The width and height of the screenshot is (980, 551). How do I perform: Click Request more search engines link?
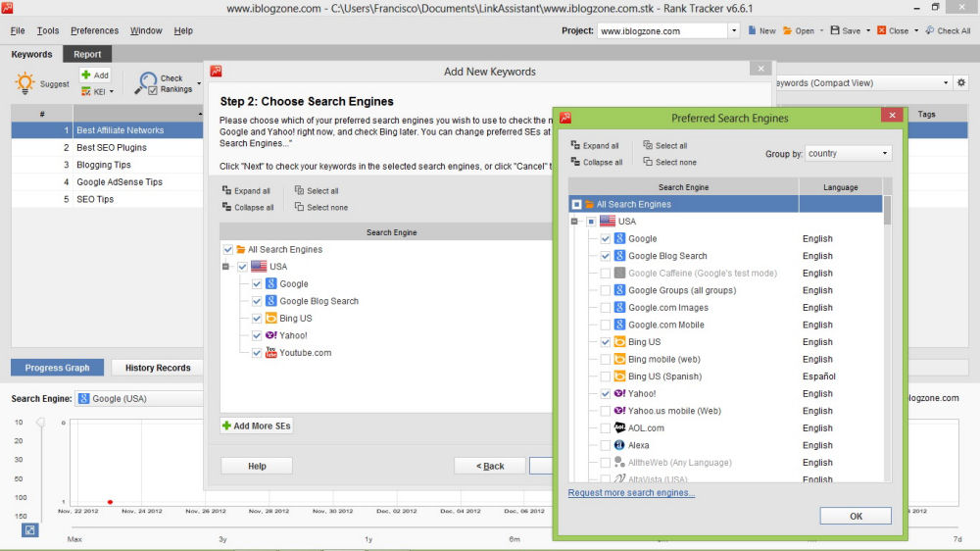pos(631,493)
